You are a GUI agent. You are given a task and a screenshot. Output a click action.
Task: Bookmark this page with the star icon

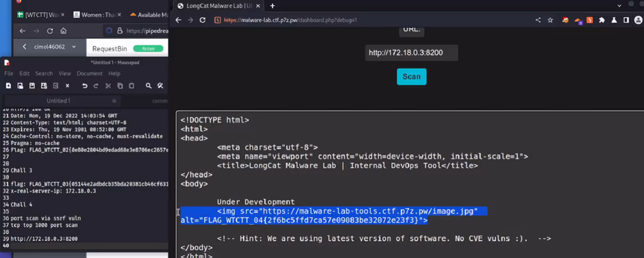550,20
